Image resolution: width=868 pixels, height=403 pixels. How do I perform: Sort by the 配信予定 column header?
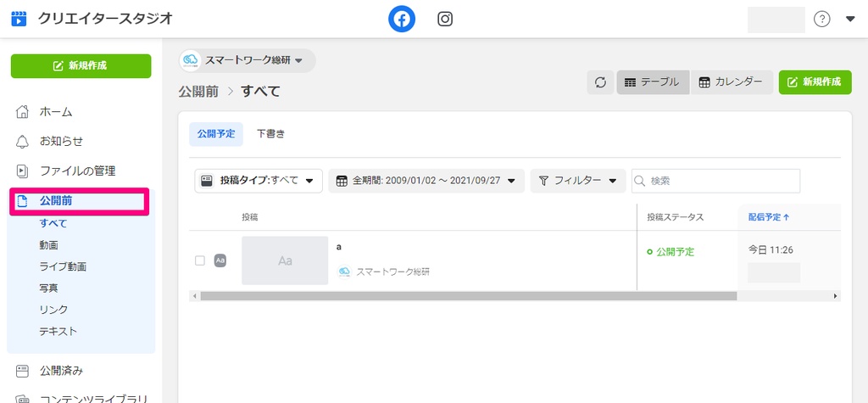769,217
